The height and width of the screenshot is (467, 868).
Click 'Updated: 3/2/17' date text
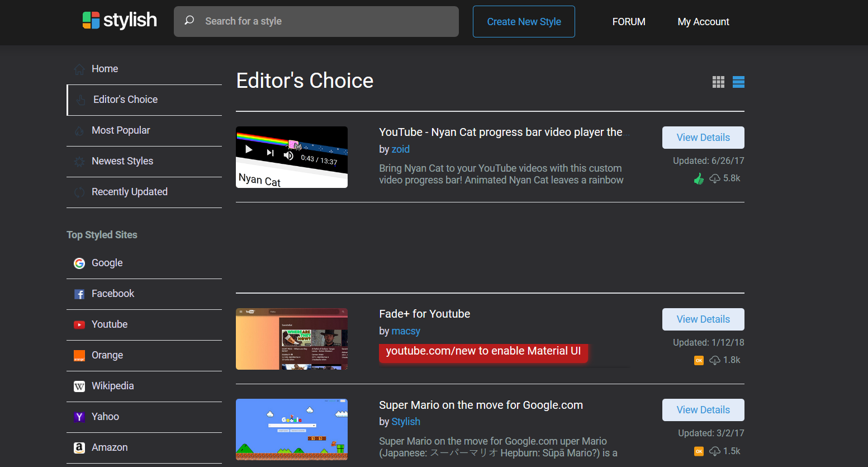(x=711, y=433)
